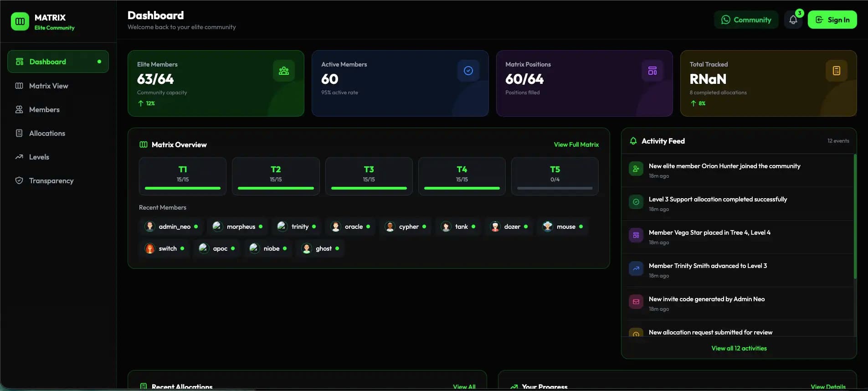The width and height of the screenshot is (868, 391).
Task: Click the T3 progress bar
Action: [x=369, y=188]
